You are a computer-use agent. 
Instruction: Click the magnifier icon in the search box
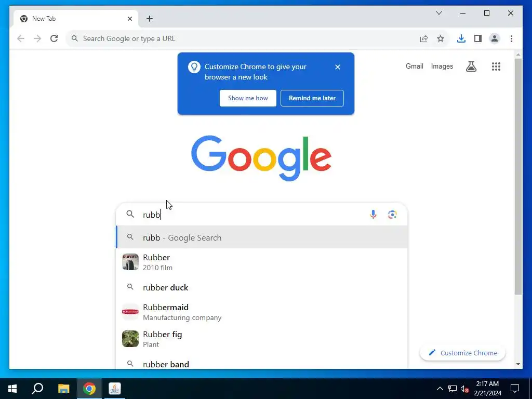pyautogui.click(x=130, y=214)
